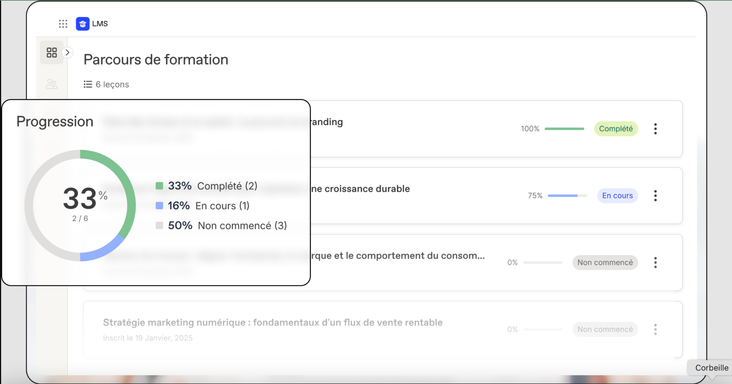Open the croissance durable lesson title
Screen dimensions: 732x384
[360, 189]
